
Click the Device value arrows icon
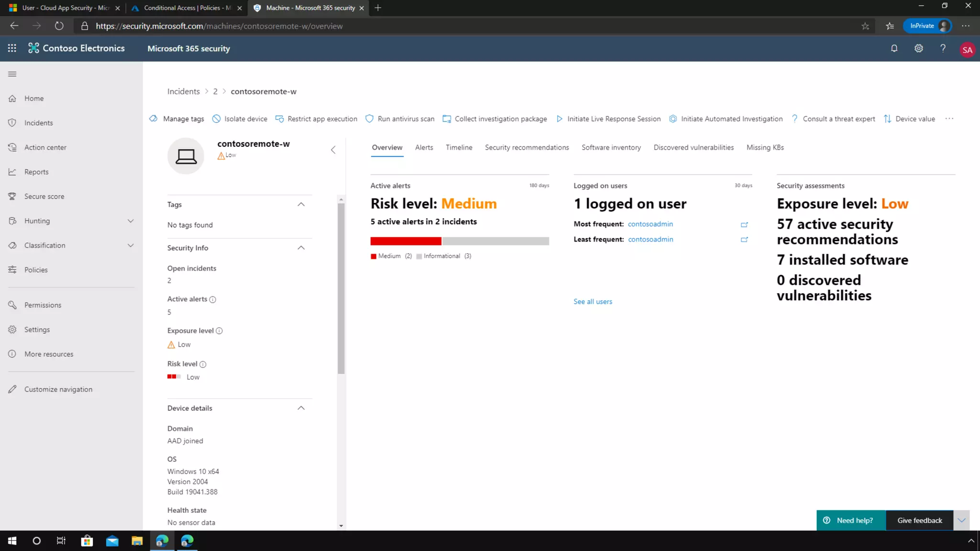pyautogui.click(x=887, y=119)
